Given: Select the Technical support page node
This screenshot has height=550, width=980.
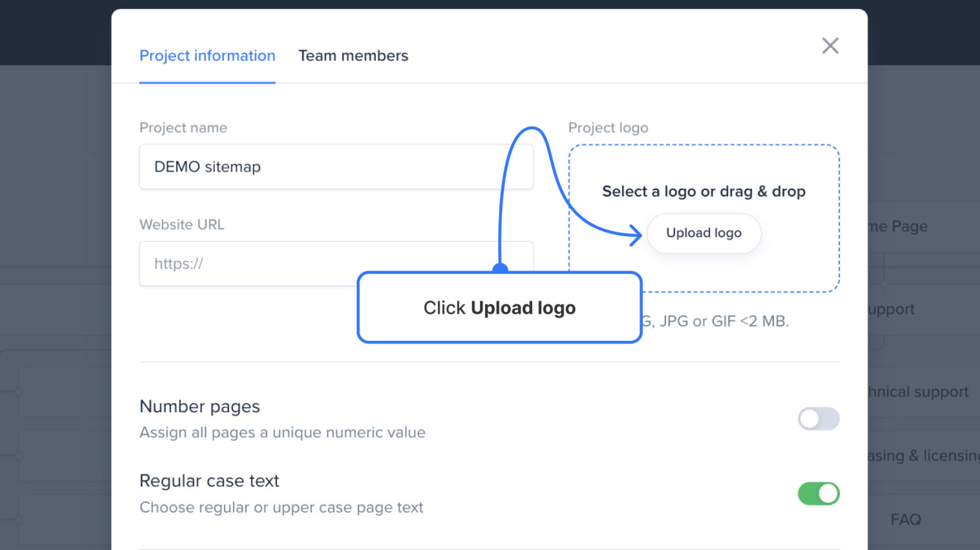Looking at the screenshot, I should pos(919,391).
